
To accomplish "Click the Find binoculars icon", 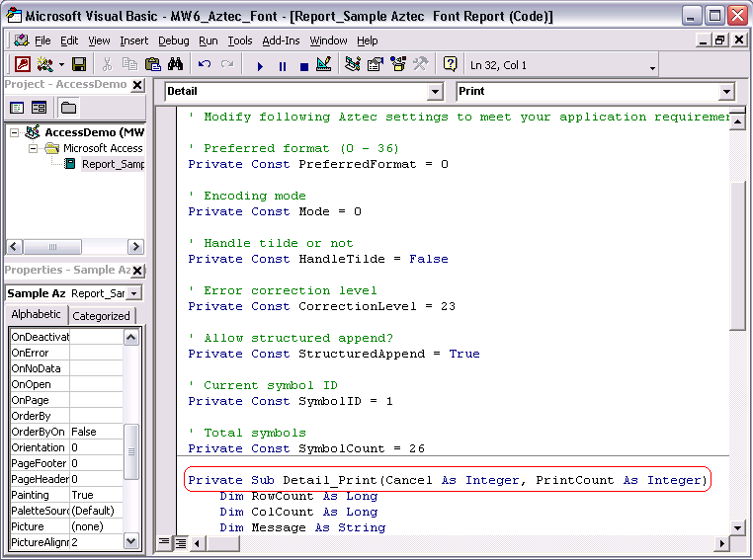I will (176, 65).
